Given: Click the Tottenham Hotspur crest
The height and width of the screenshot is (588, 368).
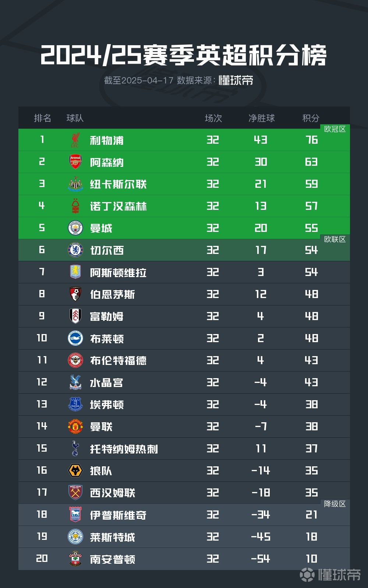Looking at the screenshot, I should tap(75, 448).
